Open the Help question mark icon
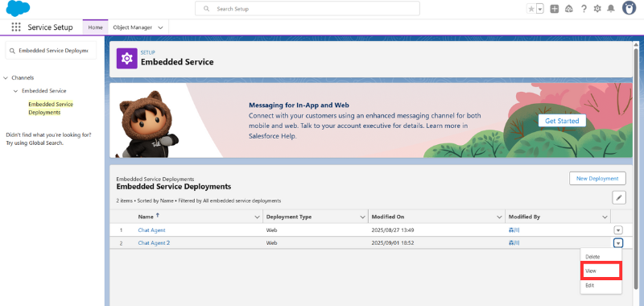 click(x=584, y=9)
